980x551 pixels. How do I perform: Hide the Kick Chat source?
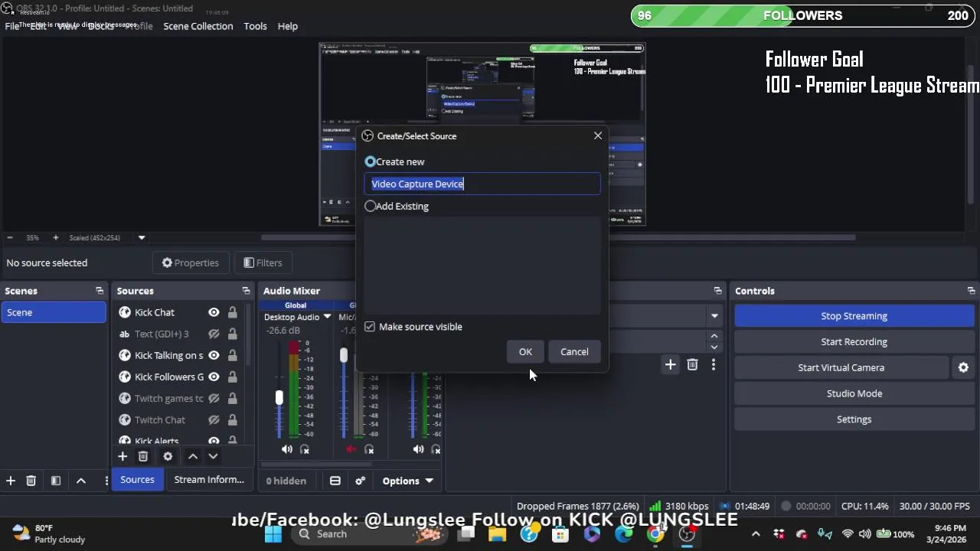[214, 312]
